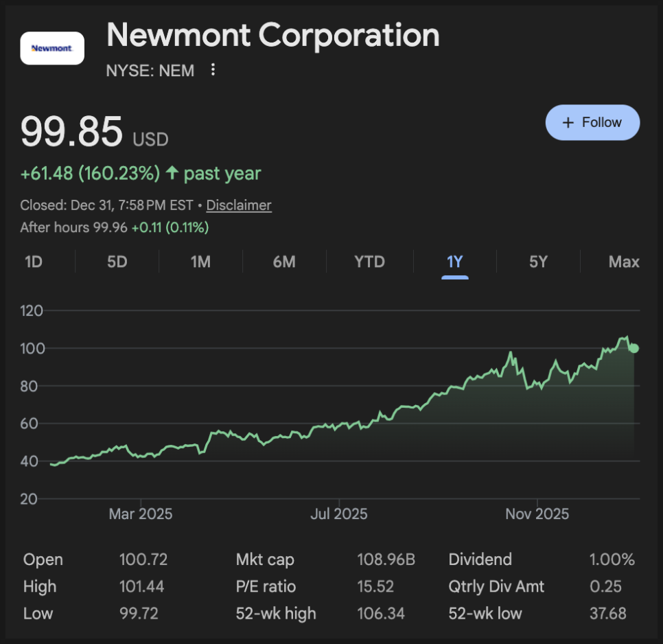This screenshot has width=663, height=644.
Task: Select the 1D time range tab
Action: [34, 262]
